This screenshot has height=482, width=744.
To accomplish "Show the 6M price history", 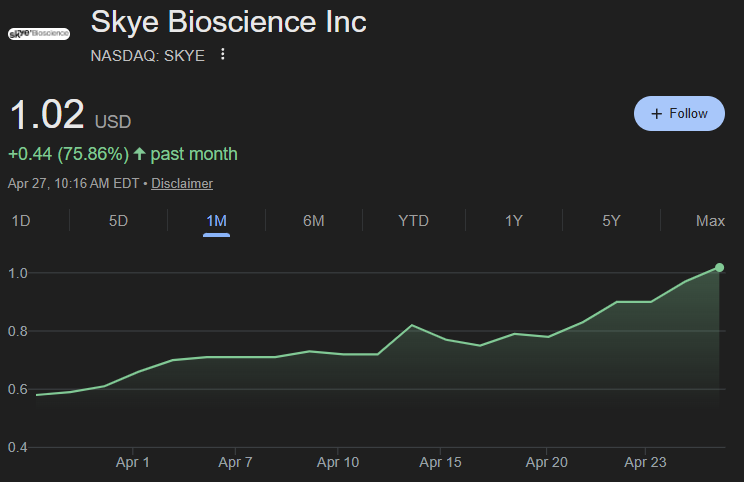I will (314, 221).
